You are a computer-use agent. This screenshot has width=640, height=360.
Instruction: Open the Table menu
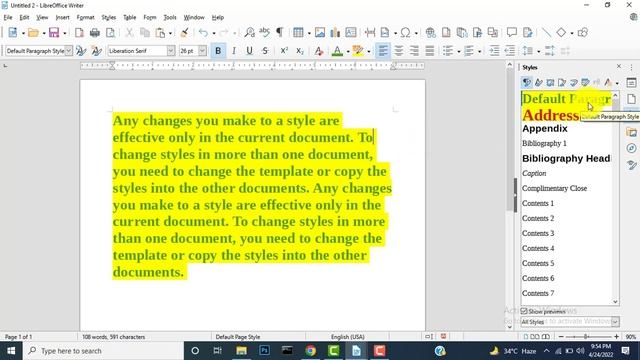tap(129, 18)
